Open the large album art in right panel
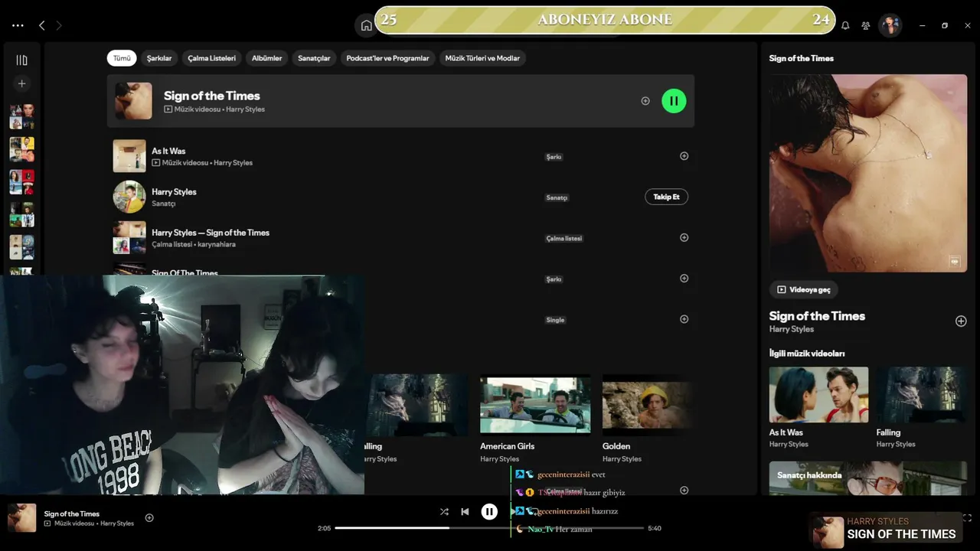This screenshot has width=980, height=551. point(868,173)
